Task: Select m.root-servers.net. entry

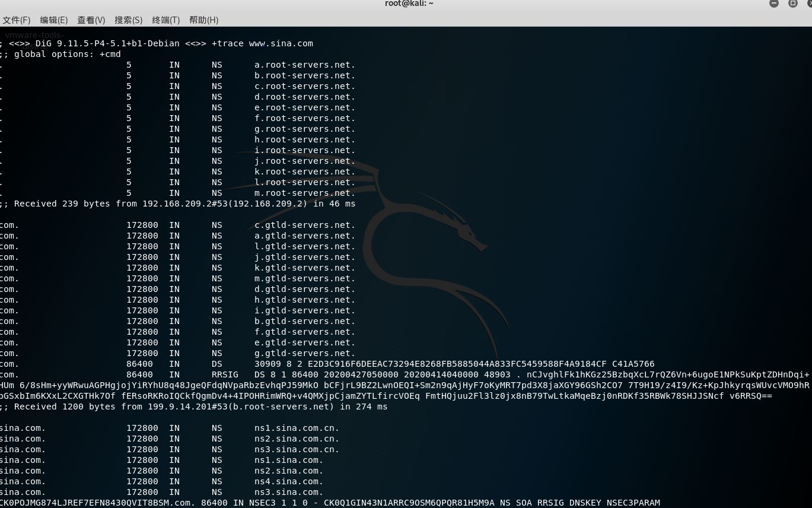Action: 305,193
